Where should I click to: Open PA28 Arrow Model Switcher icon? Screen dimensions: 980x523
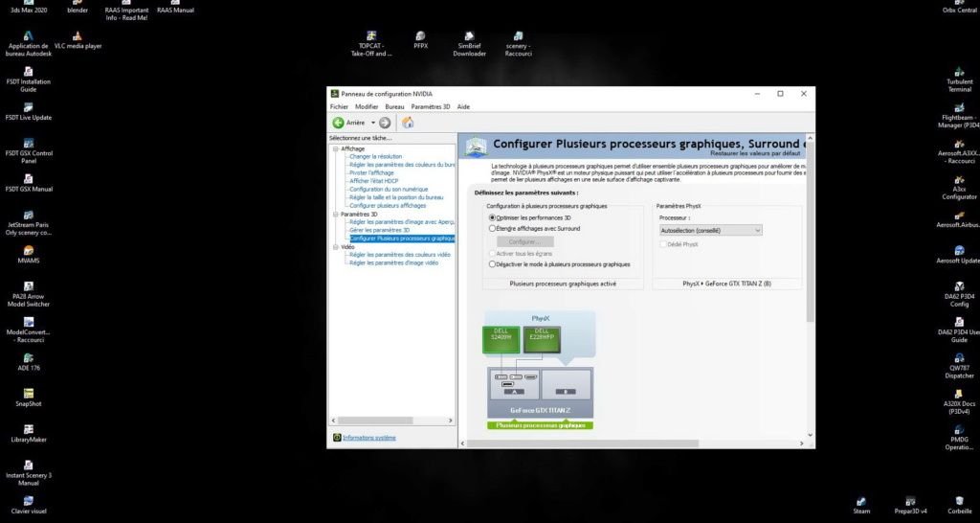[28, 295]
